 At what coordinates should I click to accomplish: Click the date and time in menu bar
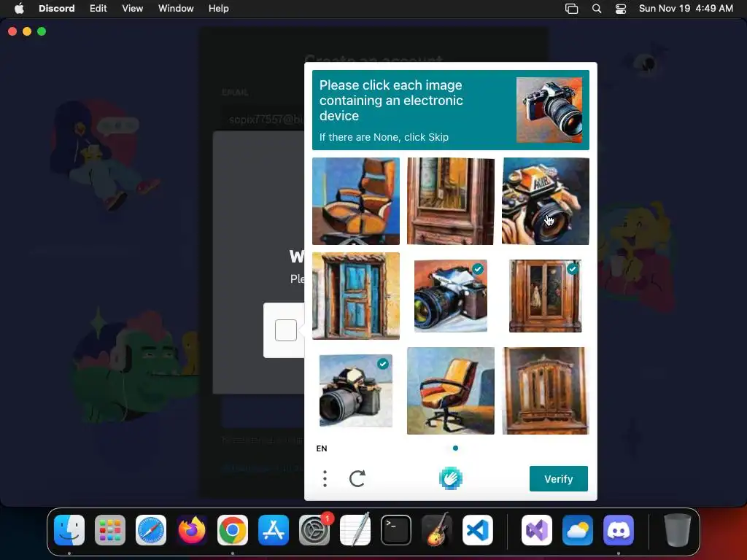tap(686, 9)
